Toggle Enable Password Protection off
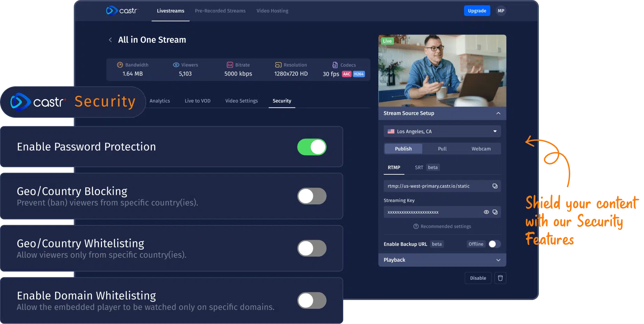This screenshot has width=644, height=324. pyautogui.click(x=312, y=147)
